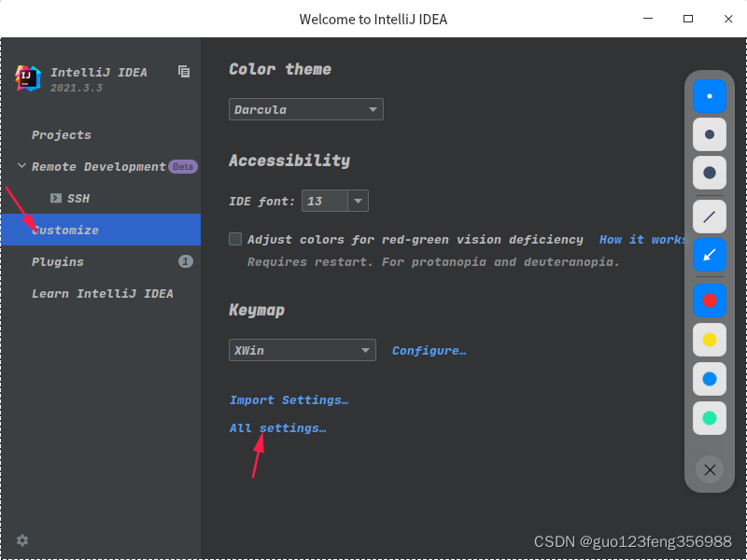
Task: Click the Configure… keymap link
Action: 429,351
